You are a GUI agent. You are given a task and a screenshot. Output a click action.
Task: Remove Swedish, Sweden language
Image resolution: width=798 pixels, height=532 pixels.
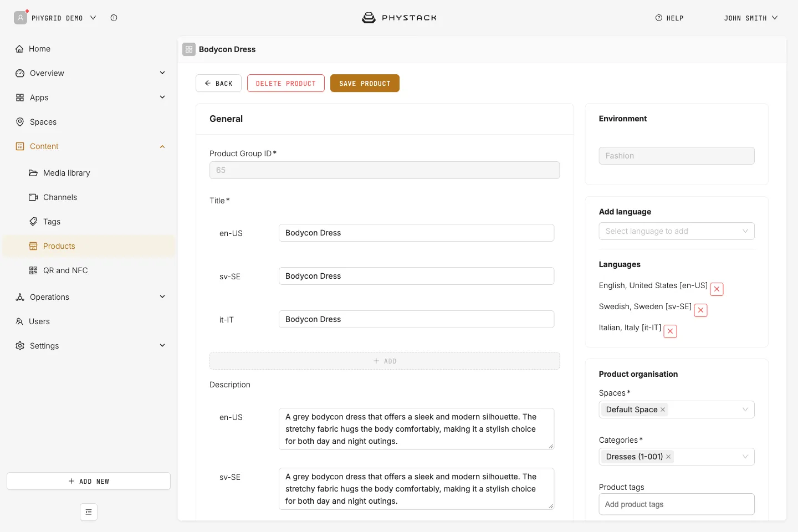[700, 310]
